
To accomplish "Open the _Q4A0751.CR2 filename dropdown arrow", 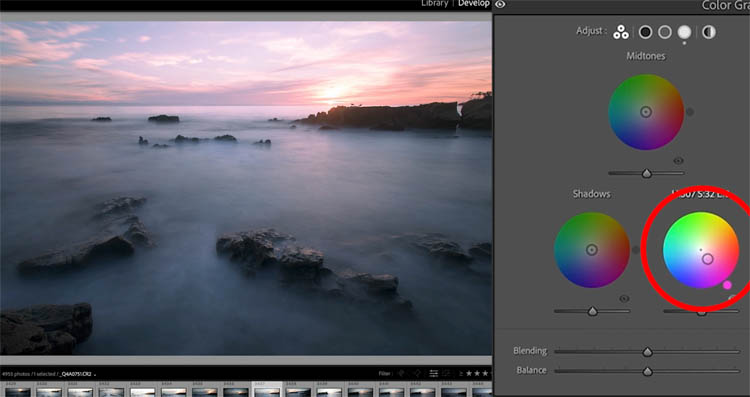I will point(95,375).
